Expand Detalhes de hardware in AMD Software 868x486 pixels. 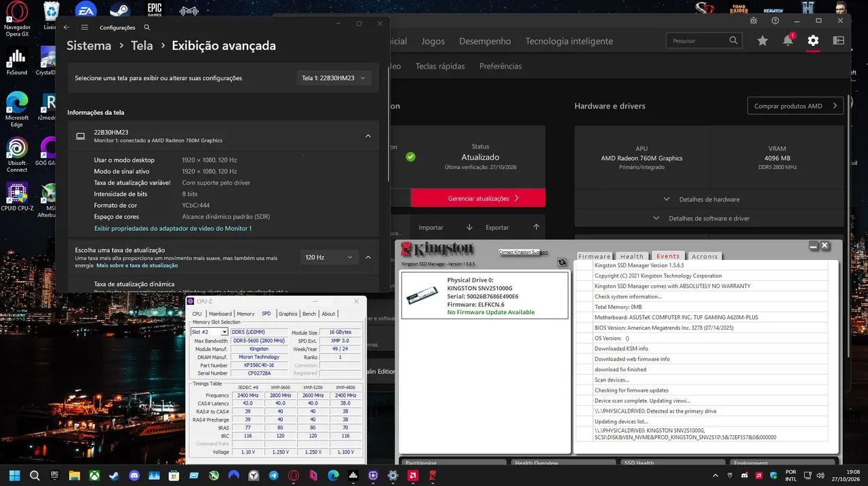[703, 200]
